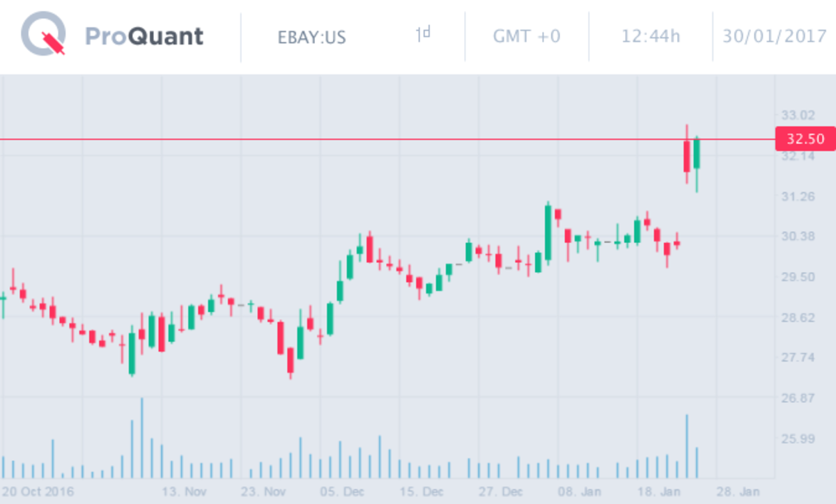
Task: Click the 12:44h time display
Action: point(650,36)
